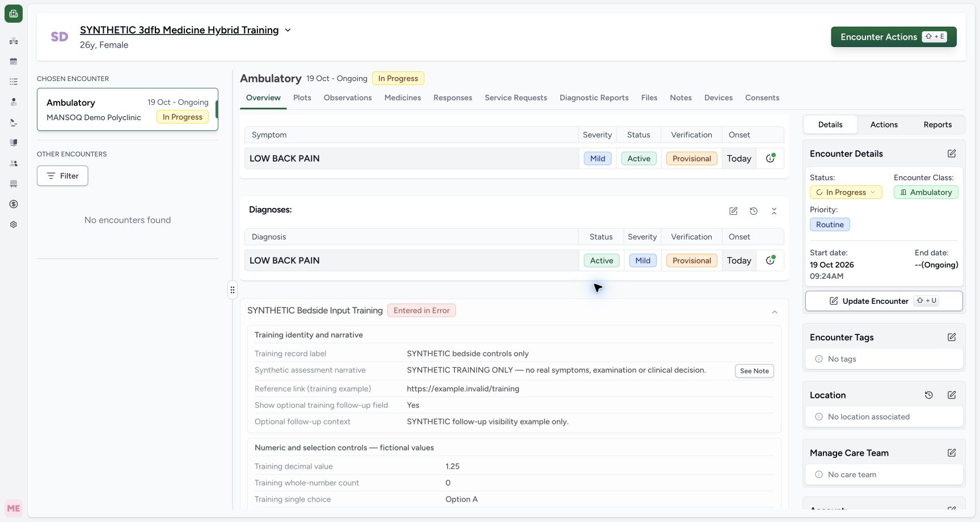Click the panel resize handle grip
The height and width of the screenshot is (522, 980).
click(233, 290)
